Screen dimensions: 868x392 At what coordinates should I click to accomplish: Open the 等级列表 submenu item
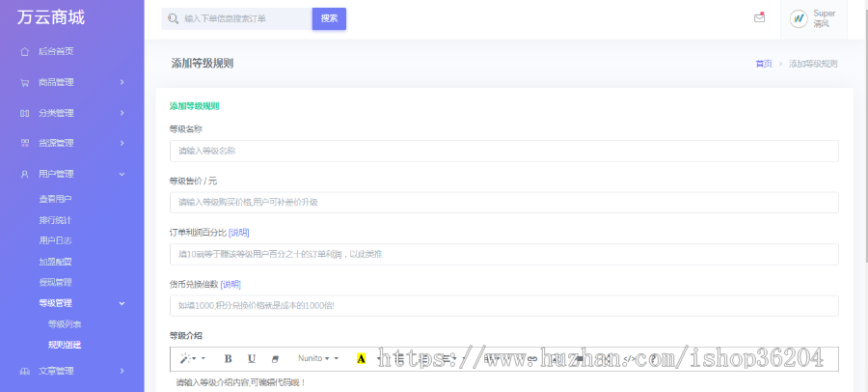click(65, 324)
